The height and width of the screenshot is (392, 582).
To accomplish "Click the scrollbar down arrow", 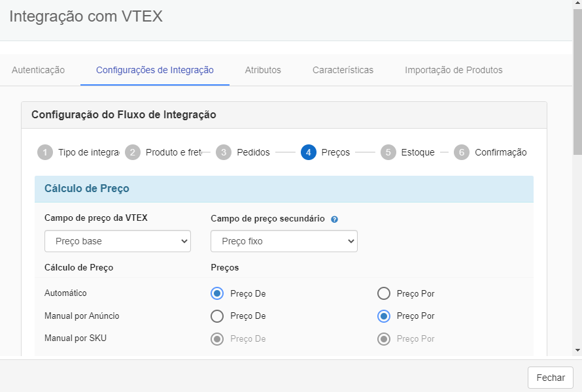I will click(x=577, y=350).
